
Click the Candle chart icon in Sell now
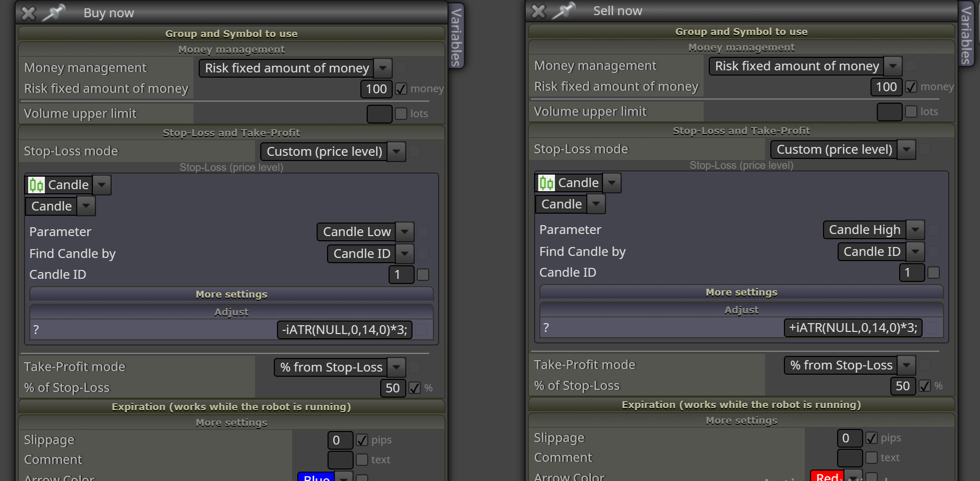click(547, 183)
